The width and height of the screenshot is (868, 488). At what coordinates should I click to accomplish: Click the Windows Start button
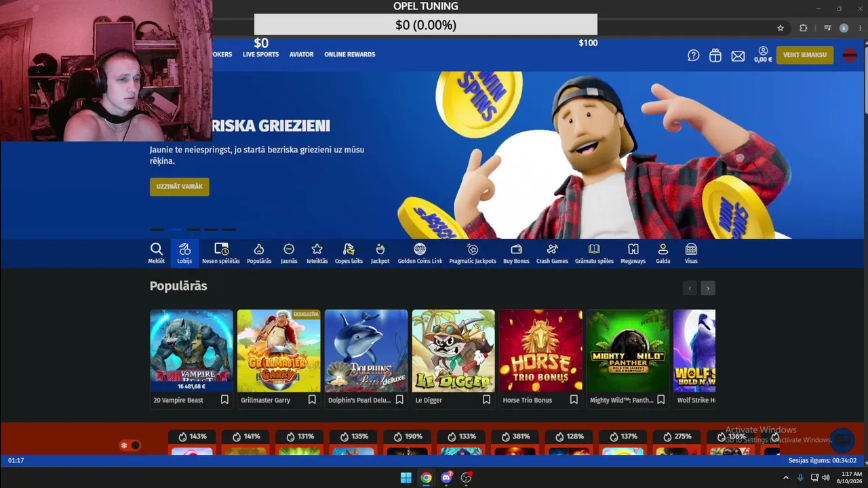(x=406, y=478)
